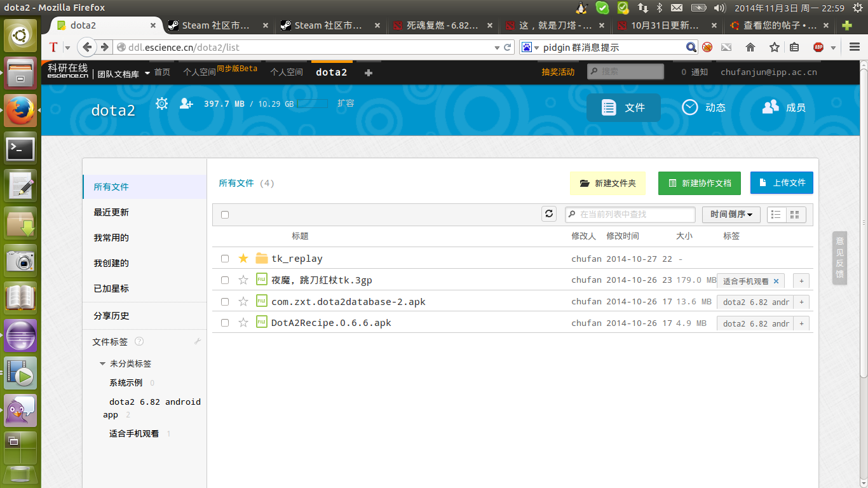The height and width of the screenshot is (488, 868).
Task: Bookmark this page with star icon
Action: [x=774, y=48]
